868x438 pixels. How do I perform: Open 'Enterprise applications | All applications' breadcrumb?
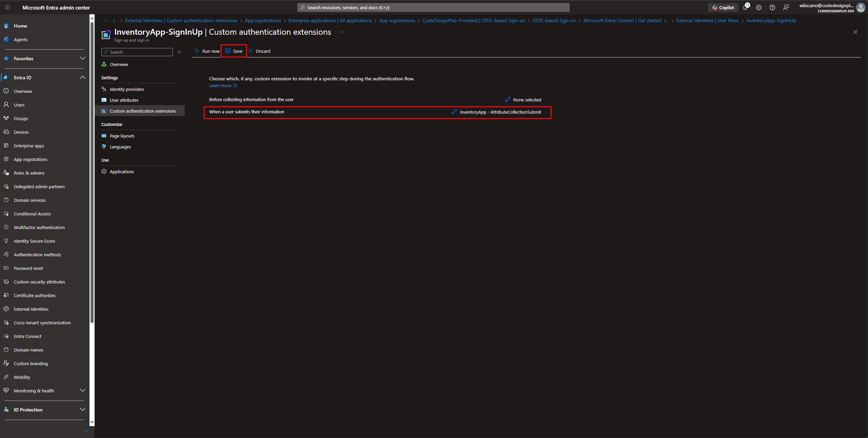[x=330, y=20]
